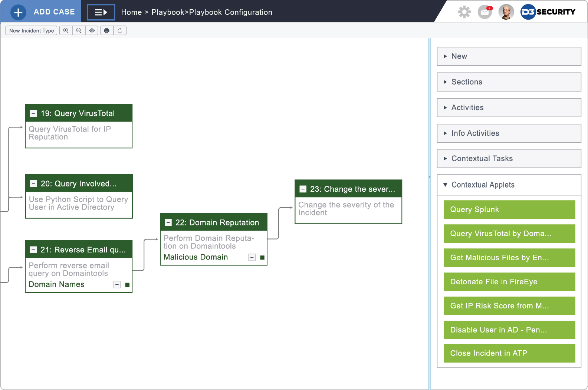Open the settings gear icon
Viewport: 588px width, 390px height.
464,12
